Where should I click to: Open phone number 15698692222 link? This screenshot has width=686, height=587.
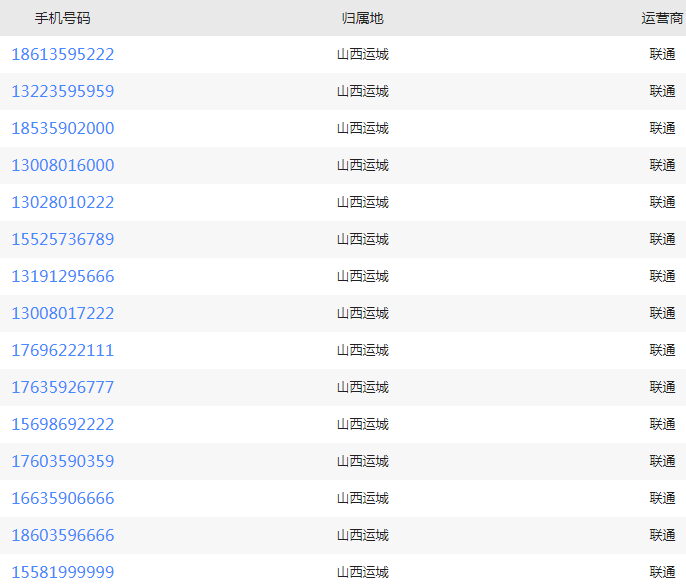click(63, 424)
